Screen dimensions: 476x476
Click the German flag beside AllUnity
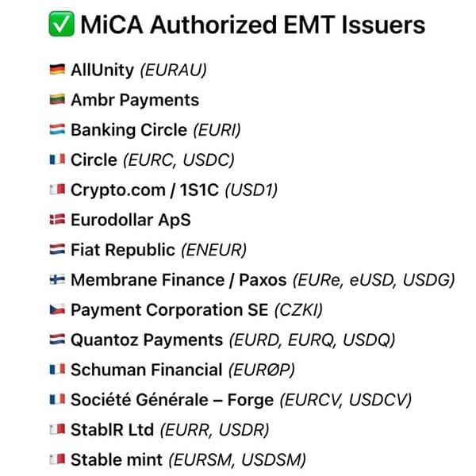click(57, 69)
